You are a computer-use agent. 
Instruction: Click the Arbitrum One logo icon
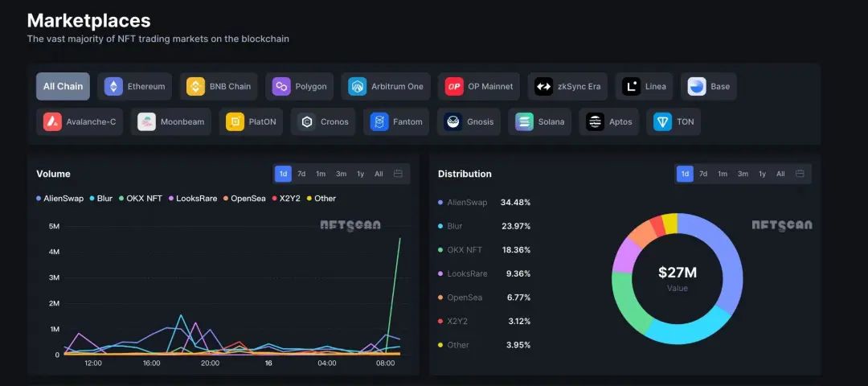[357, 86]
